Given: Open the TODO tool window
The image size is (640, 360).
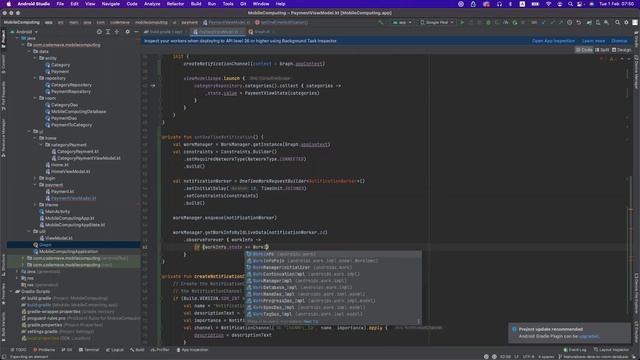Looking at the screenshot, I should pos(18,350).
